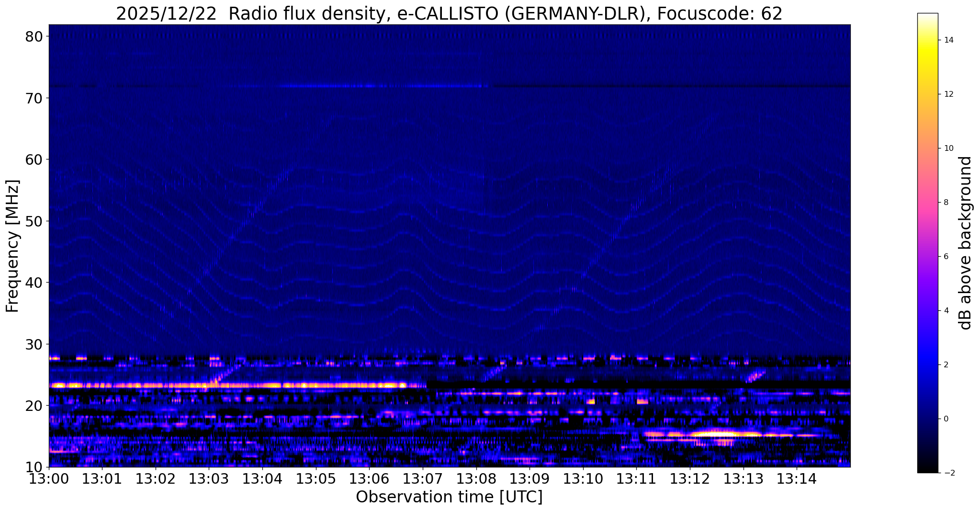Click the 40 MHz frequency tick label

(x=35, y=283)
